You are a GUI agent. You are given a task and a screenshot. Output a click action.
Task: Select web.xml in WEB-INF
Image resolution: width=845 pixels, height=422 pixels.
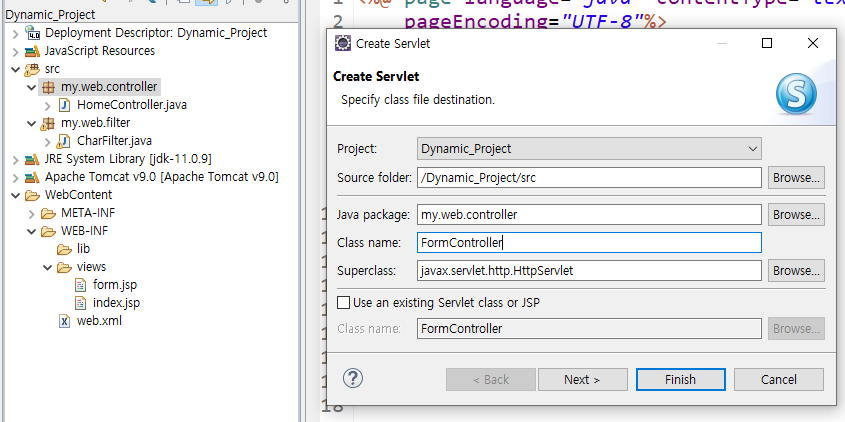tap(99, 321)
